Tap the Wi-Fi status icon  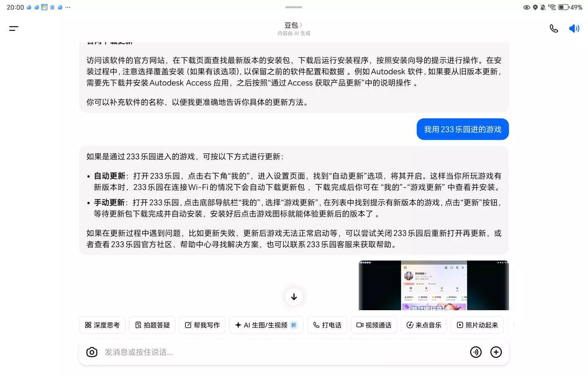point(552,7)
